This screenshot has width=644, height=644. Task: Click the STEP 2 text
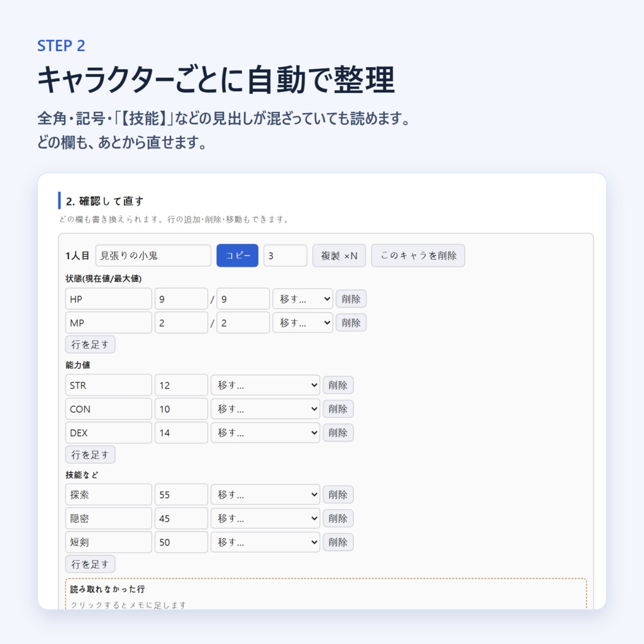point(61,45)
